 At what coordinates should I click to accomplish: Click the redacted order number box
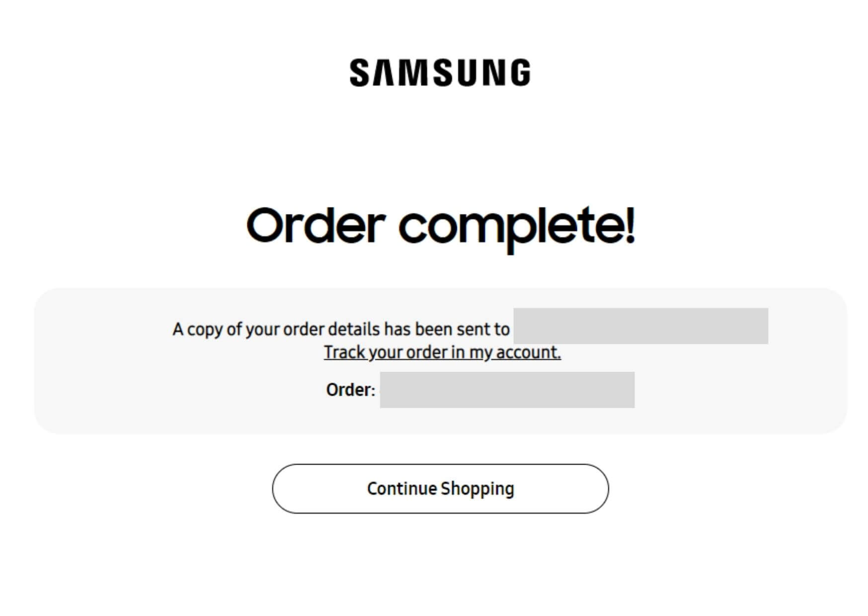[x=507, y=390]
